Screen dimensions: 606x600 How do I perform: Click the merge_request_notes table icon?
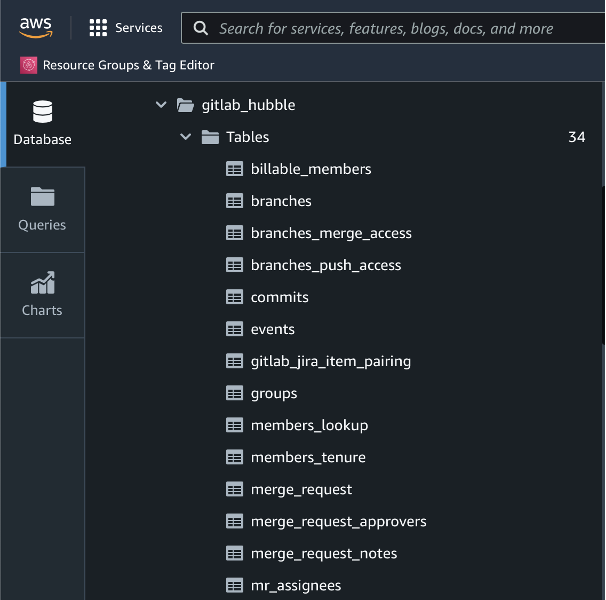235,554
